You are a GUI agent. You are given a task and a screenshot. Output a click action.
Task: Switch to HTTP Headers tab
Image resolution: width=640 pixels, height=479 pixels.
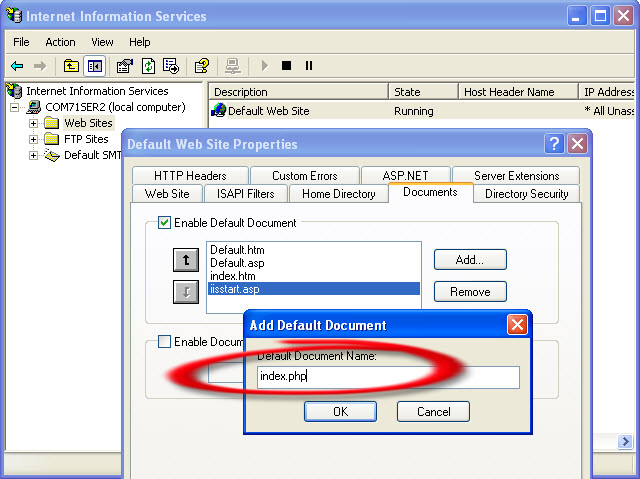tap(190, 175)
